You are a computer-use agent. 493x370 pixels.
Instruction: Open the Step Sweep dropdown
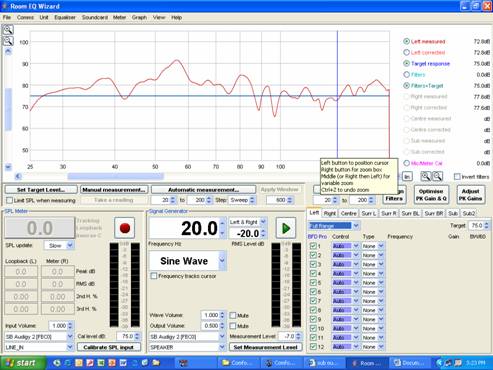tap(252, 200)
